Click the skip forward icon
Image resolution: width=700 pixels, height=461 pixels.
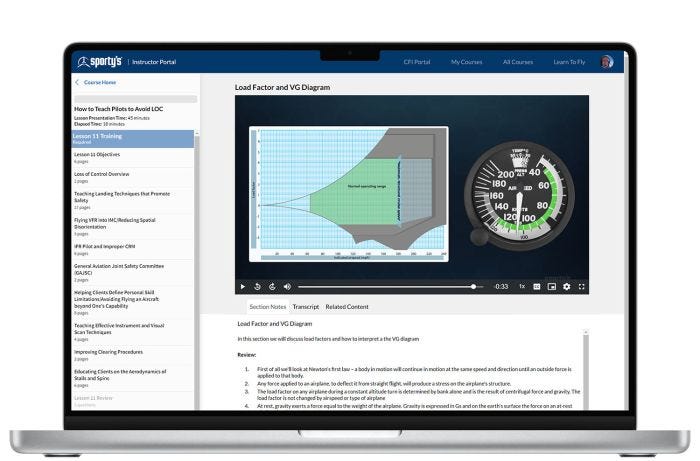click(x=272, y=286)
